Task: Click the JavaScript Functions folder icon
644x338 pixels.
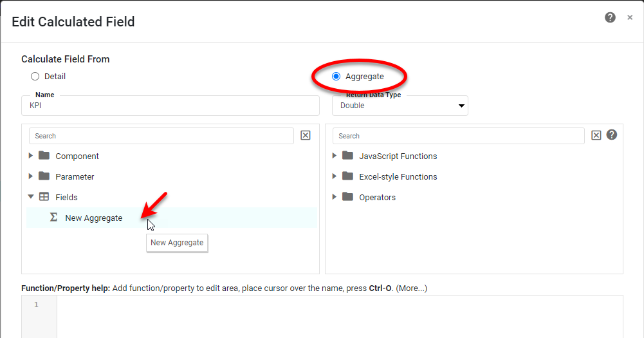Action: 348,155
